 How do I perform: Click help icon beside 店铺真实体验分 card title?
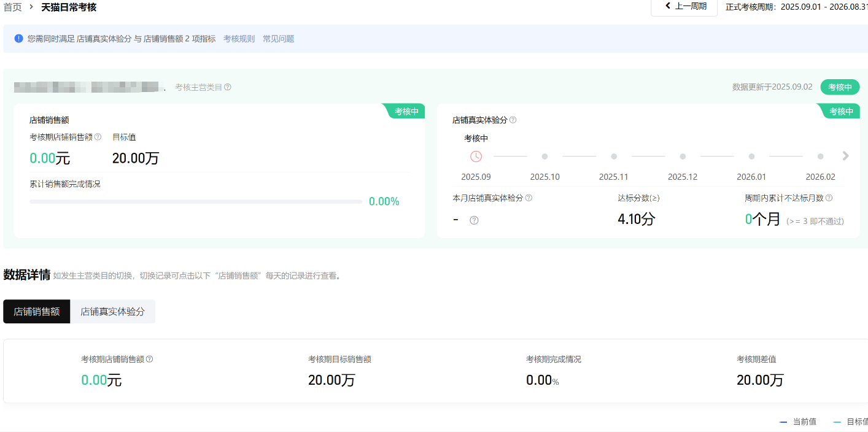tap(513, 120)
